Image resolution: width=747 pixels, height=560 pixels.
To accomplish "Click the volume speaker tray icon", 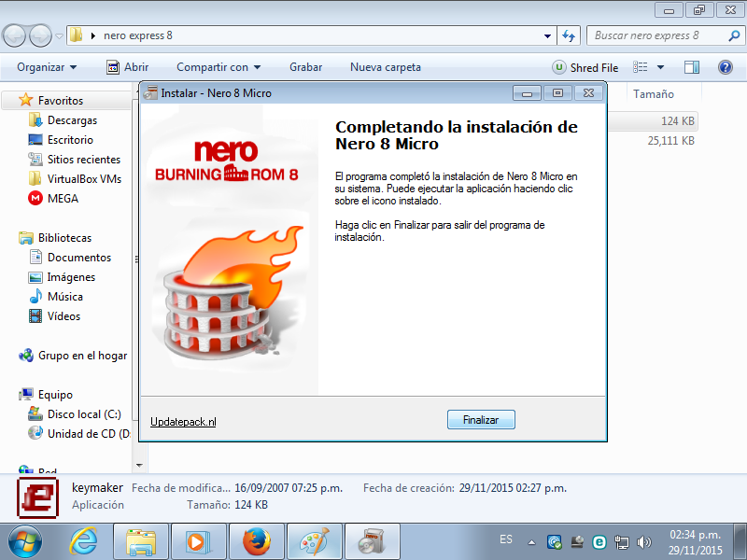I will pos(643,542).
